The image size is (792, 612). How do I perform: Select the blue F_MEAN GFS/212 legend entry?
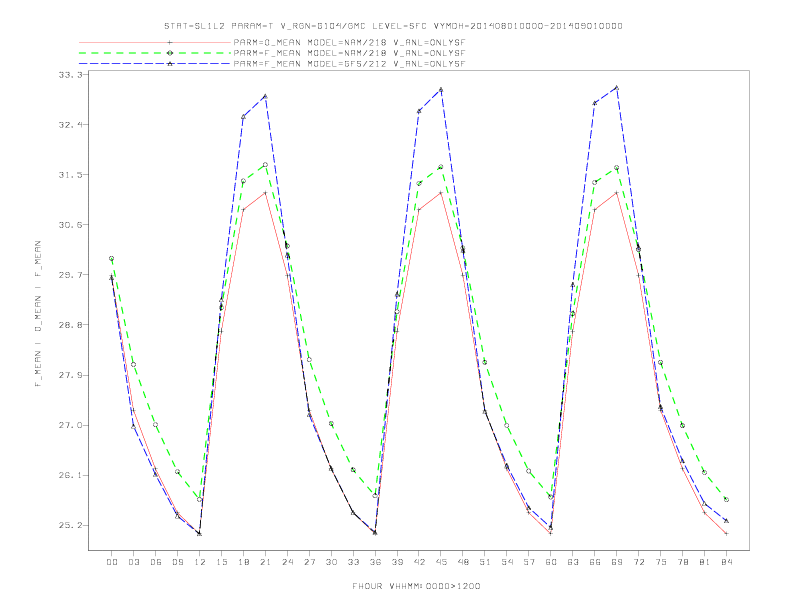click(272, 64)
